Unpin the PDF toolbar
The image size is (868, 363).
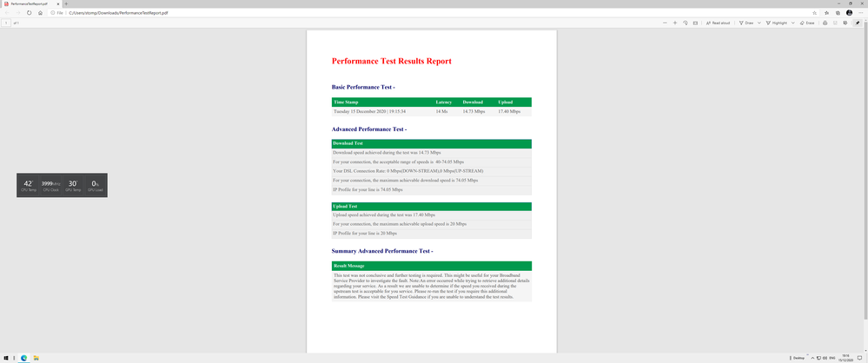tap(856, 23)
